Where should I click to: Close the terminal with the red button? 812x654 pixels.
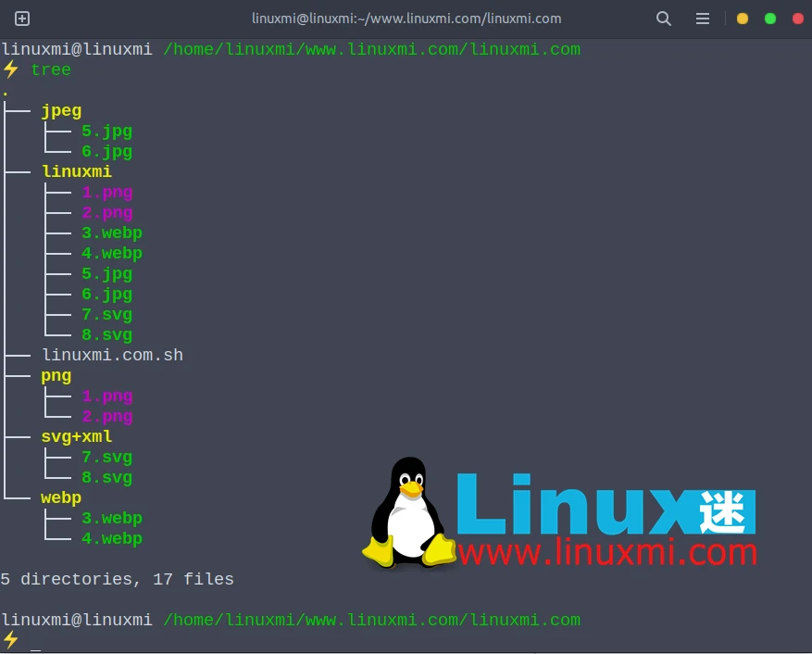point(798,19)
